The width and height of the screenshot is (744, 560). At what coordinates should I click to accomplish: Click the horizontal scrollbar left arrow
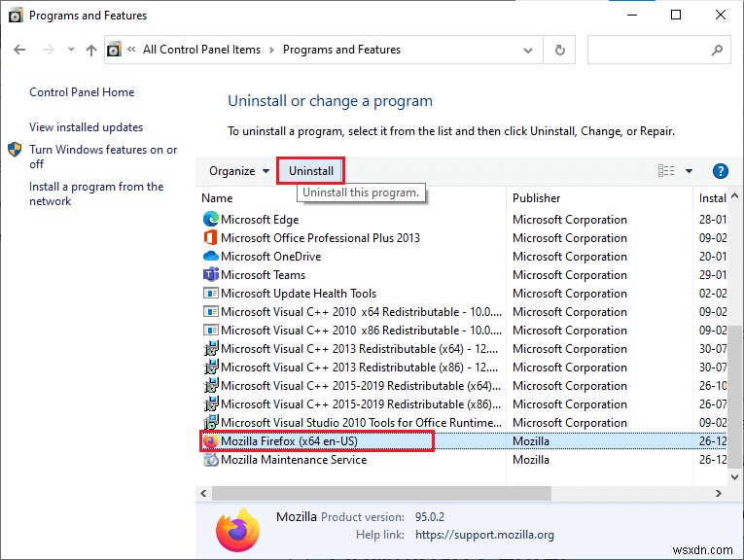click(x=203, y=493)
